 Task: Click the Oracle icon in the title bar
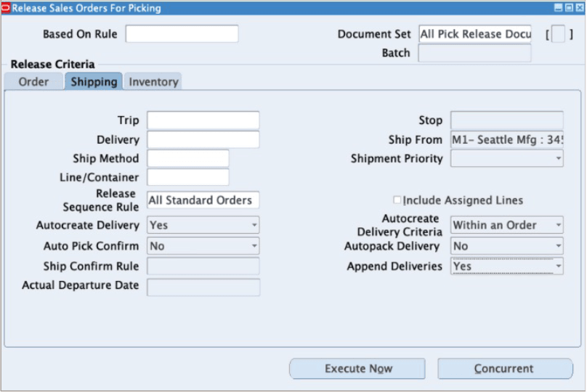(6, 8)
